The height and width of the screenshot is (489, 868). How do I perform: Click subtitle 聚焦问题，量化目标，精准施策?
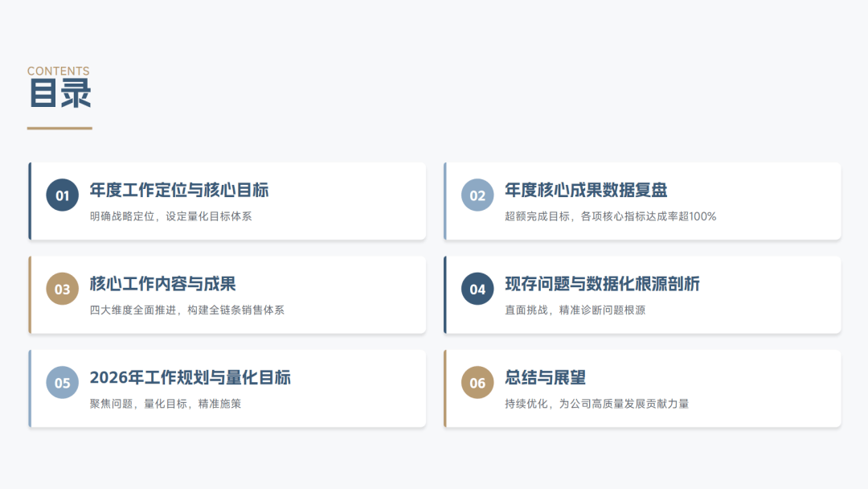point(166,404)
